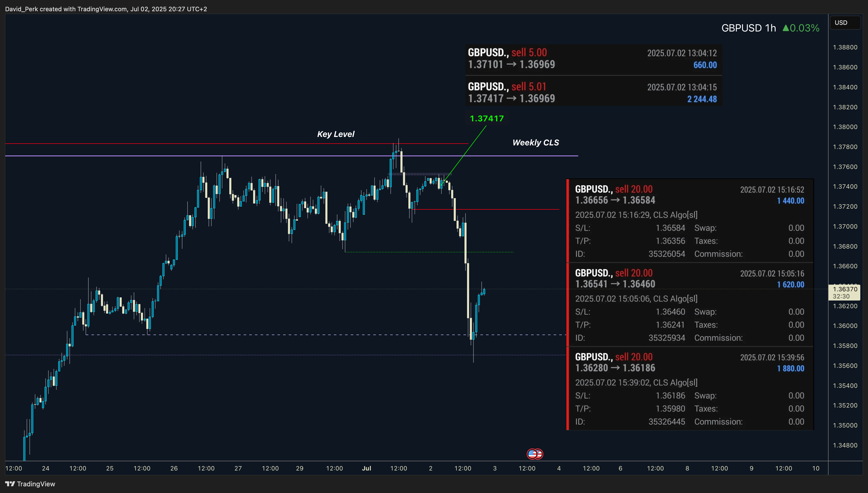This screenshot has width=868, height=493.
Task: Click trade ID 35326445
Action: pyautogui.click(x=666, y=422)
